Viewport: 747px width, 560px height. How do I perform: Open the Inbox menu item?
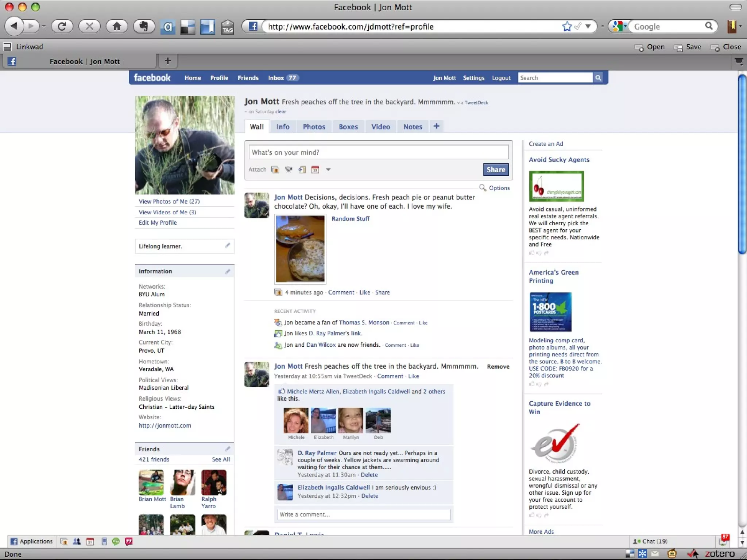pos(276,78)
